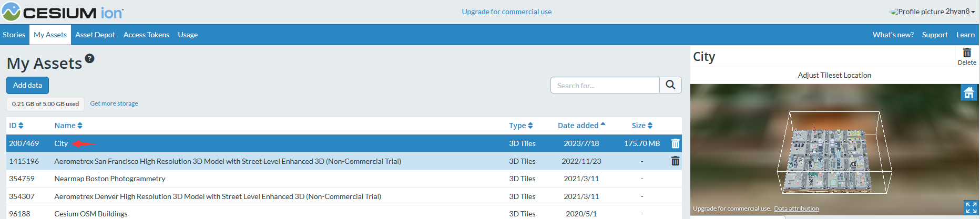Screen dimensions: 980x219
Task: Click Adjust Tileset Location
Action: [x=834, y=75]
